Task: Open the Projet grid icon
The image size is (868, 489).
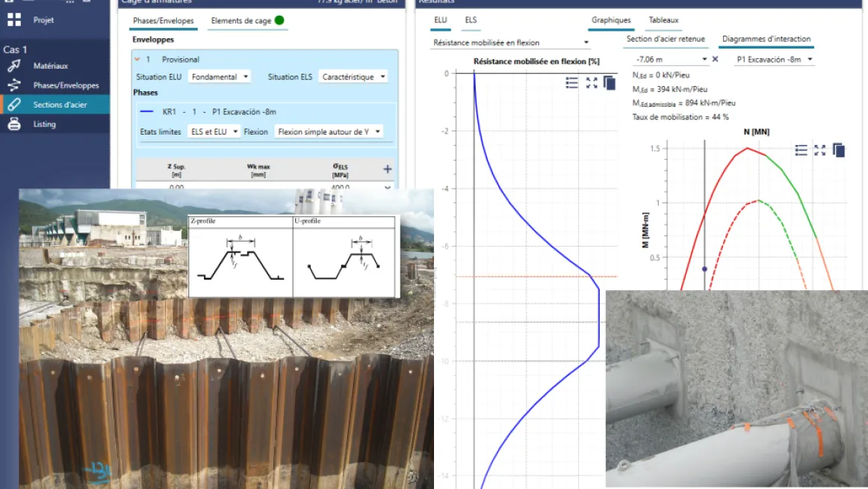Action: coord(13,20)
